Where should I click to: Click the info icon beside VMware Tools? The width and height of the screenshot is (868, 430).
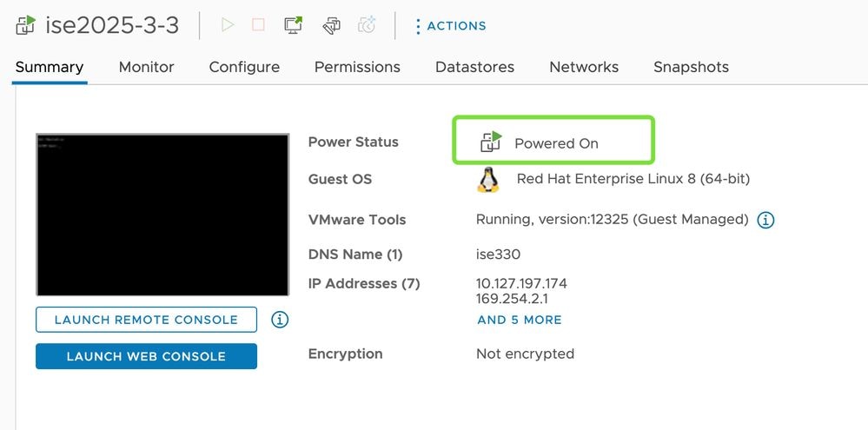[765, 220]
